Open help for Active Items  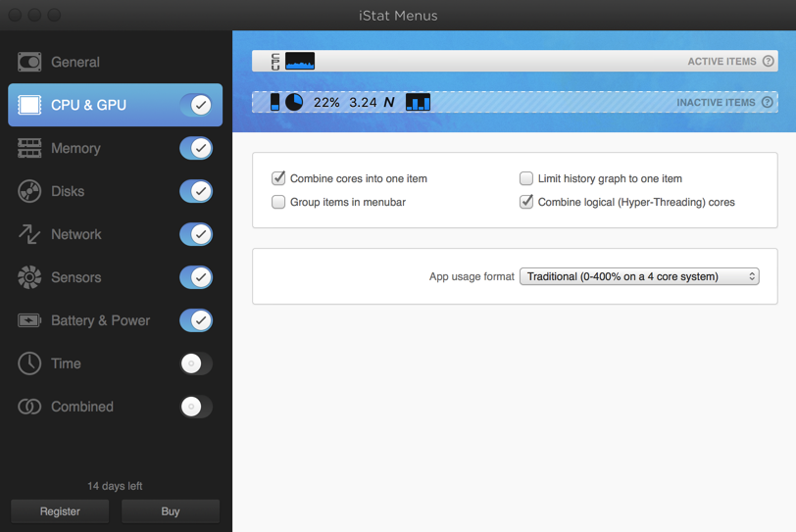(769, 61)
